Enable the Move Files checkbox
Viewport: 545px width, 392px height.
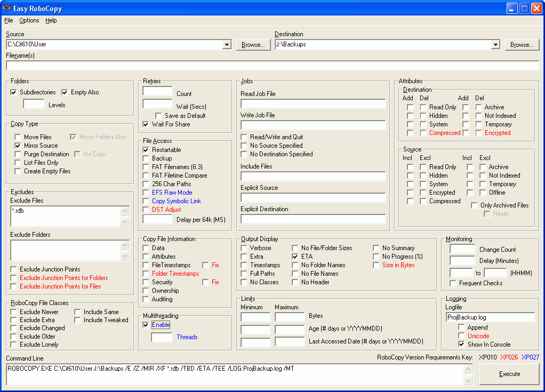[18, 137]
